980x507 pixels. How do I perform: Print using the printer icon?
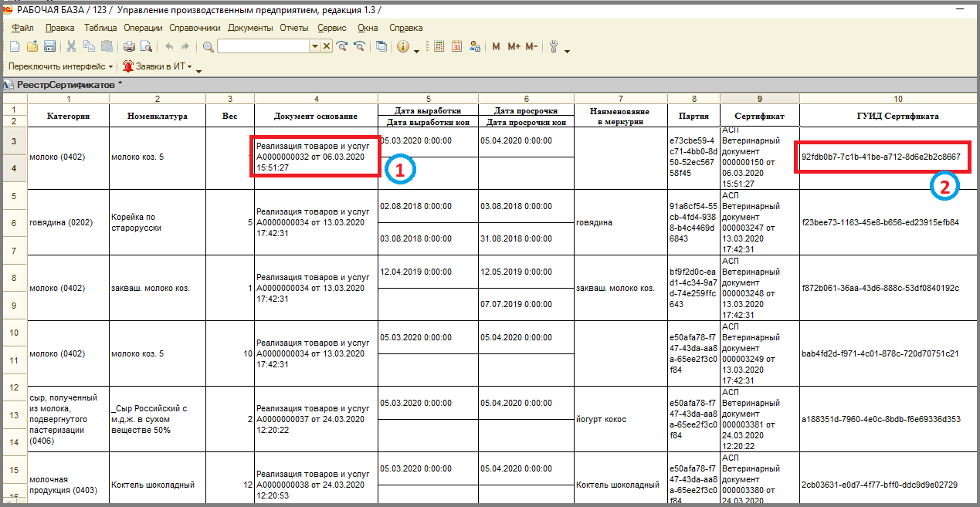click(129, 46)
